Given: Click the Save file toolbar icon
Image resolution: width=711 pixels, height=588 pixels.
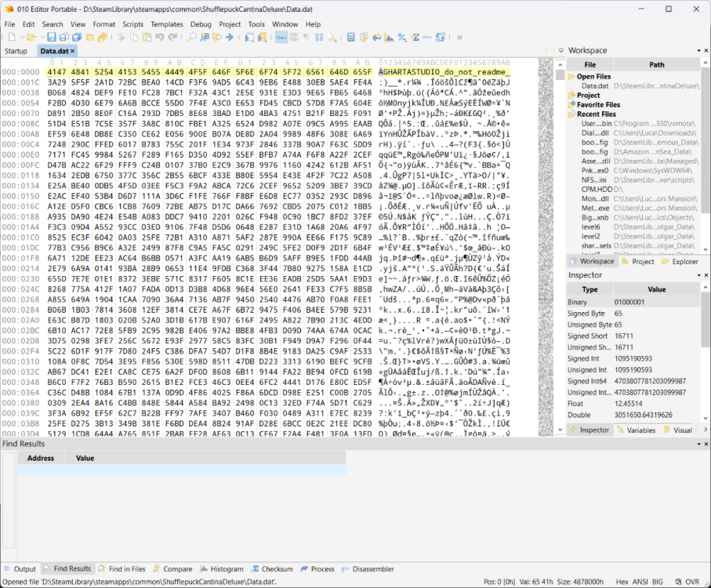Looking at the screenshot, I should click(51, 37).
